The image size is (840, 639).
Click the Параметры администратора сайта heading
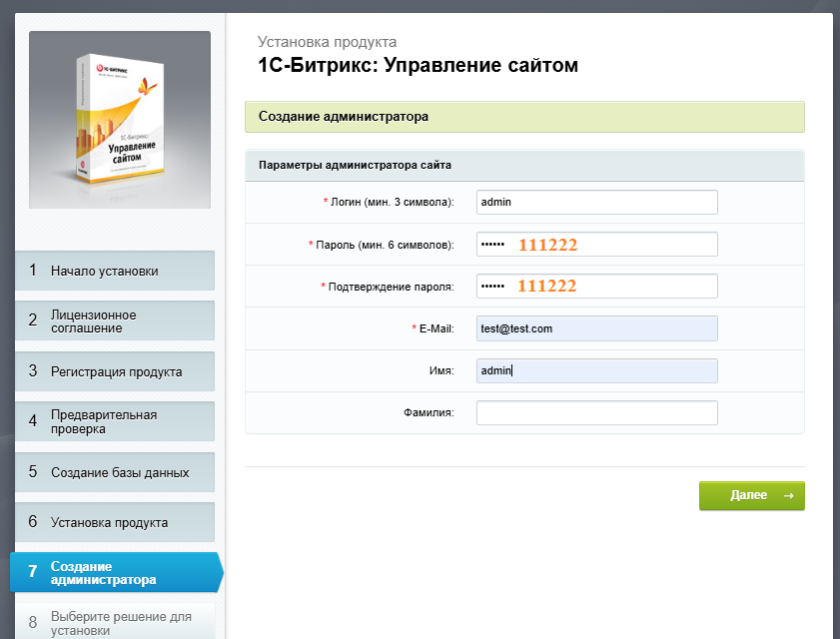[355, 165]
